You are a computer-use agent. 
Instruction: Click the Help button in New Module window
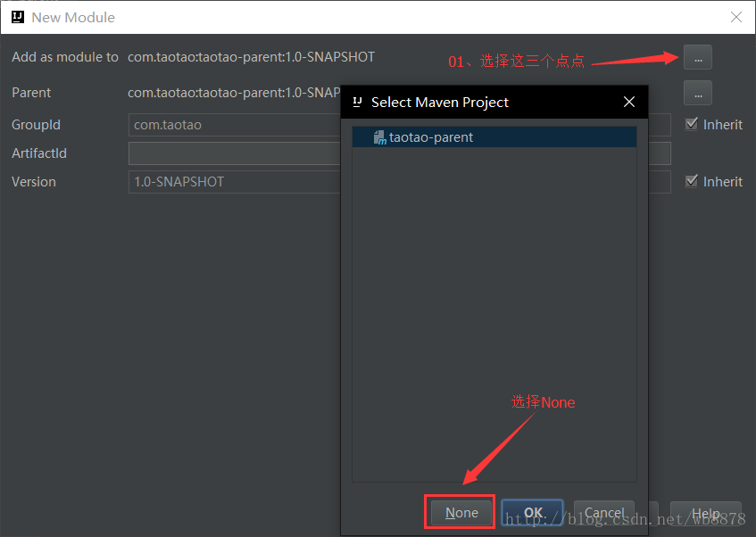point(705,514)
